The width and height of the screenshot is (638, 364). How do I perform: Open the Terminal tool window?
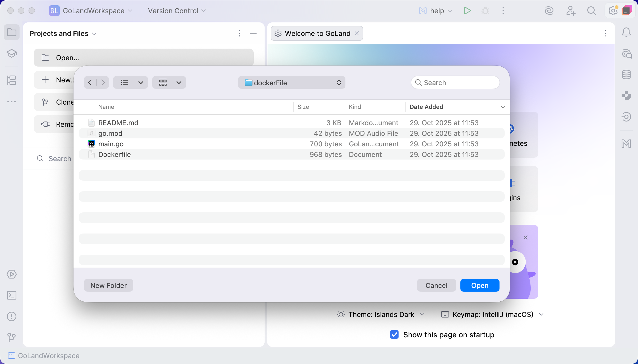(x=12, y=295)
